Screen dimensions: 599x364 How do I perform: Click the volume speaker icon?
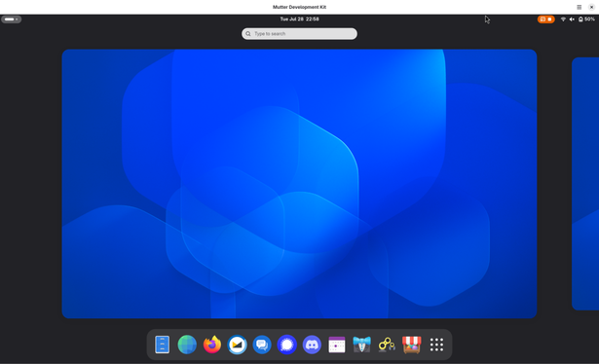click(x=572, y=19)
